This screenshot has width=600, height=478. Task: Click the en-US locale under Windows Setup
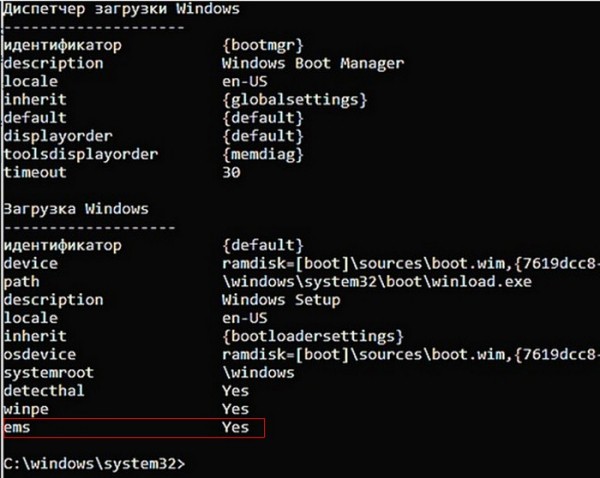(x=245, y=318)
